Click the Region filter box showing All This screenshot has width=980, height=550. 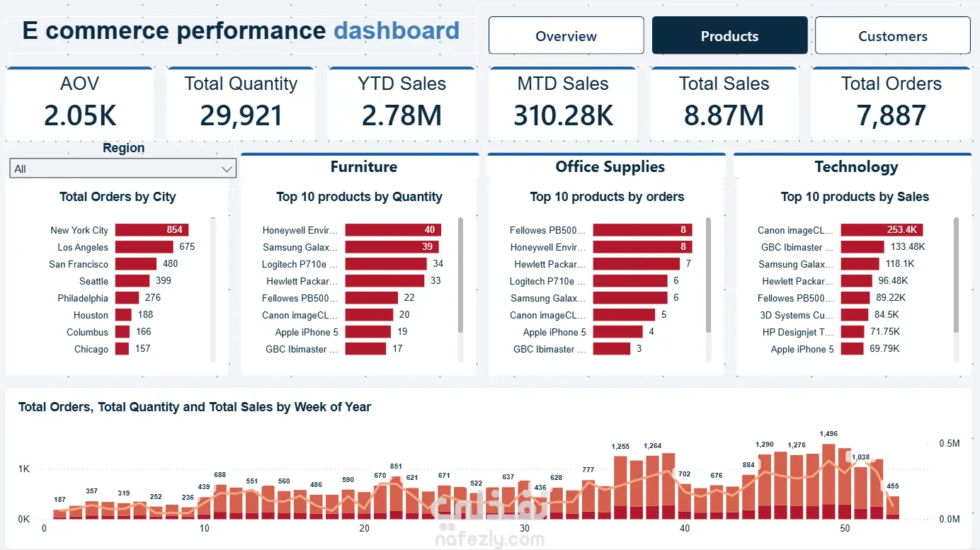pos(123,168)
